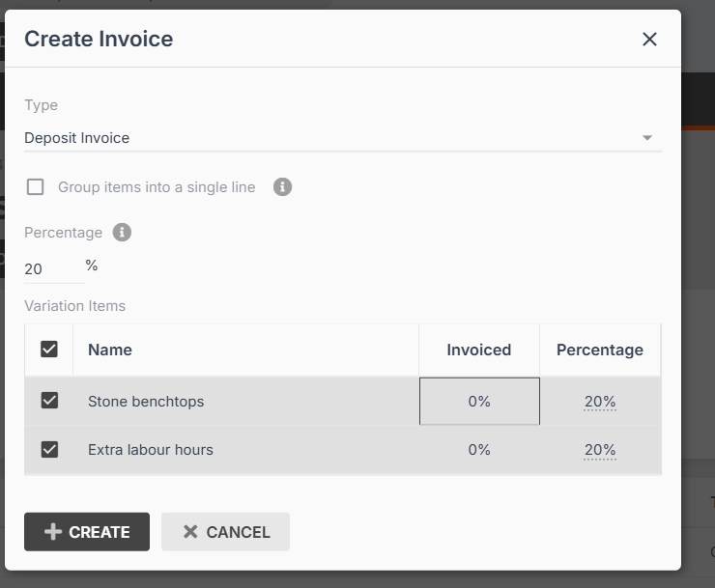Edit the 20% percentage for Extra labour hours

(x=600, y=450)
